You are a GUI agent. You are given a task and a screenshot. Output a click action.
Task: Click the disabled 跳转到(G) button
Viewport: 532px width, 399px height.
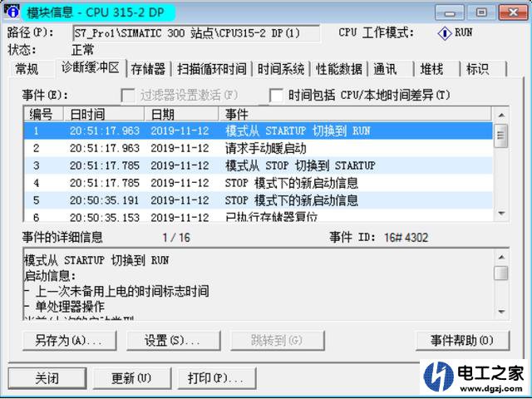click(x=278, y=341)
